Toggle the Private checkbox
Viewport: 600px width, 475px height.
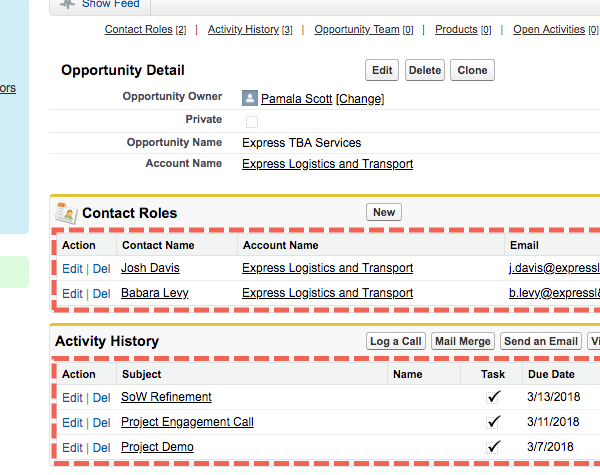tap(252, 122)
